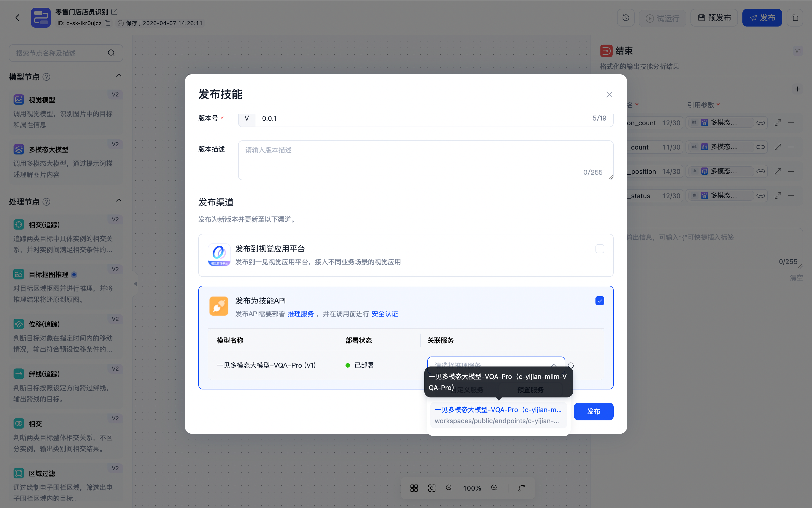The image size is (812, 508).
Task: Expand the _position row parameter editor
Action: pyautogui.click(x=778, y=171)
